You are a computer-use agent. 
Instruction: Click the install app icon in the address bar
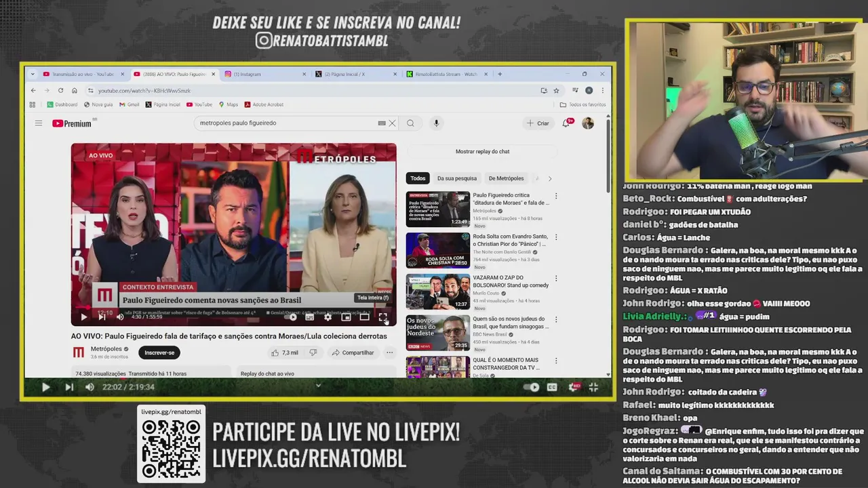point(544,90)
